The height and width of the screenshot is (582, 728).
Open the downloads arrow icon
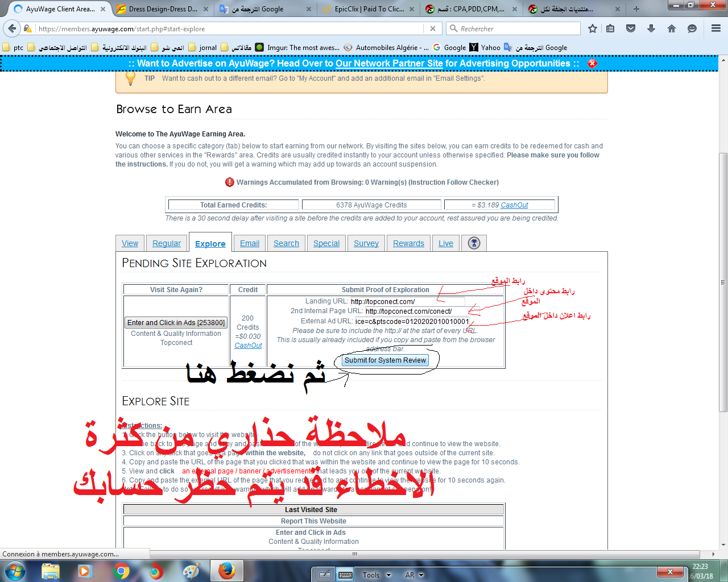[651, 28]
